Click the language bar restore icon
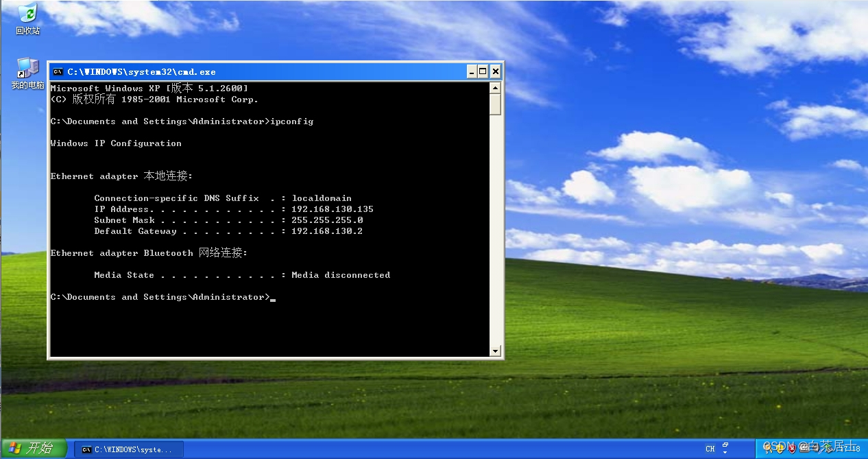 tap(725, 445)
